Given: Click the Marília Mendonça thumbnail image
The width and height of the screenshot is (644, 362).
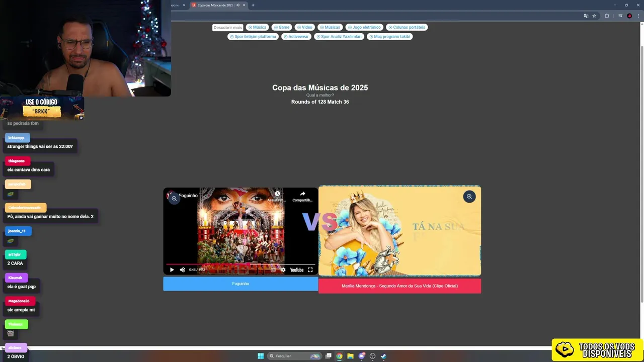Looking at the screenshot, I should click(399, 231).
